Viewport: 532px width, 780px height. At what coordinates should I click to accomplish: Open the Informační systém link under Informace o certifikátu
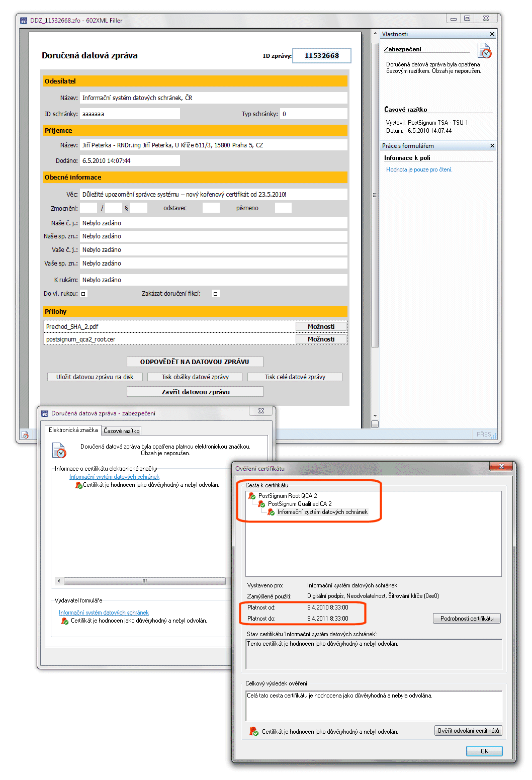tap(114, 477)
